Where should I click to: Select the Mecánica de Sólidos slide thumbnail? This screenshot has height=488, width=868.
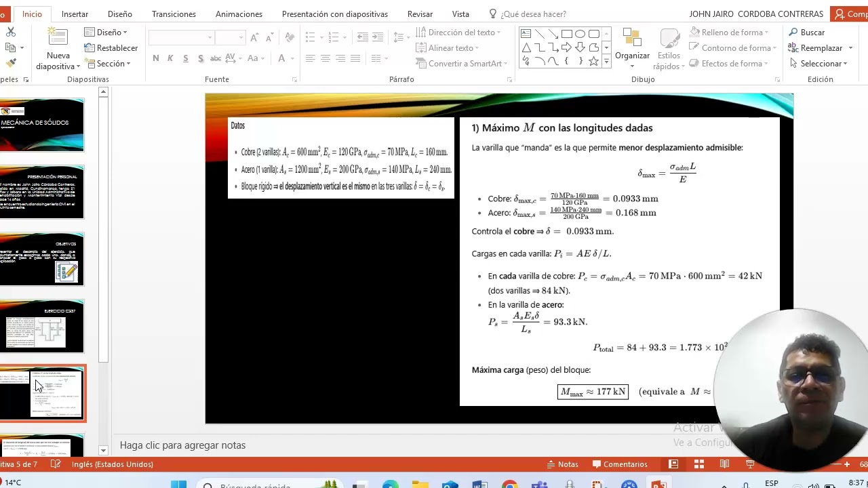click(x=42, y=125)
